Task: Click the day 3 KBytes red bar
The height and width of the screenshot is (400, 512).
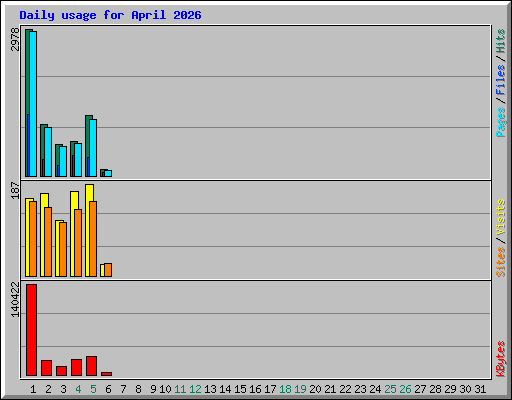Action: coord(61,371)
